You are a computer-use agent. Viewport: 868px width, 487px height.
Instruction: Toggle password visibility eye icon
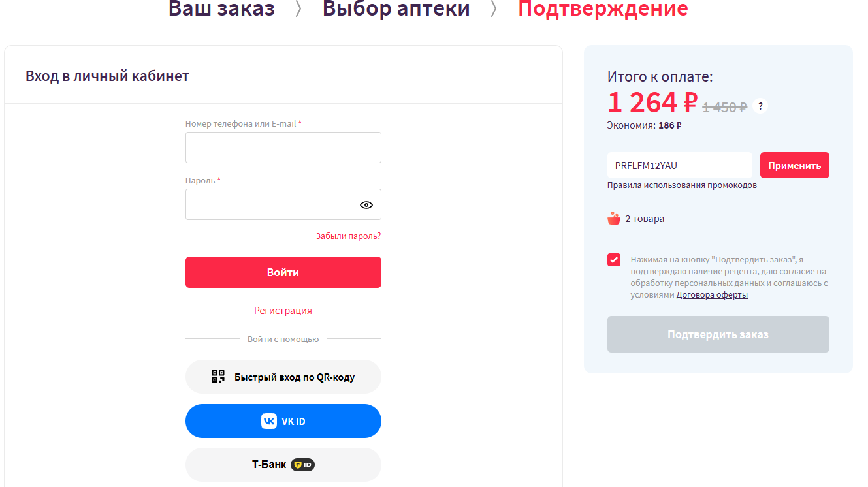tap(366, 205)
